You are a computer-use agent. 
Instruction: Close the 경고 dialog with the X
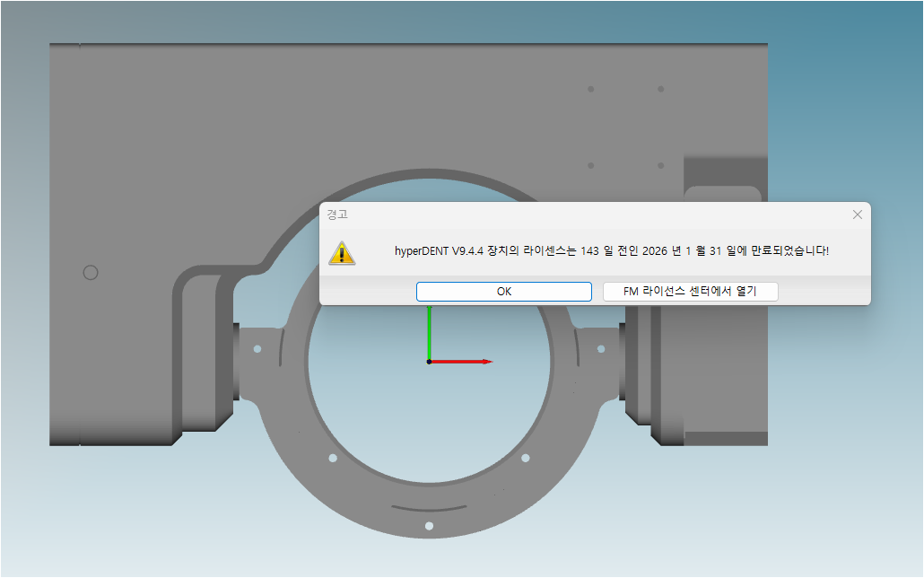coord(857,215)
